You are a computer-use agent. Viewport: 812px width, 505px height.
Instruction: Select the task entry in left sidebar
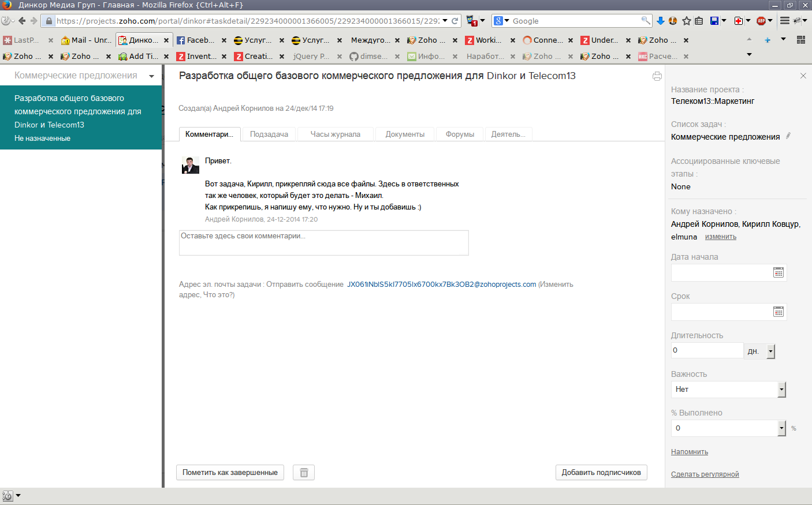pos(81,118)
